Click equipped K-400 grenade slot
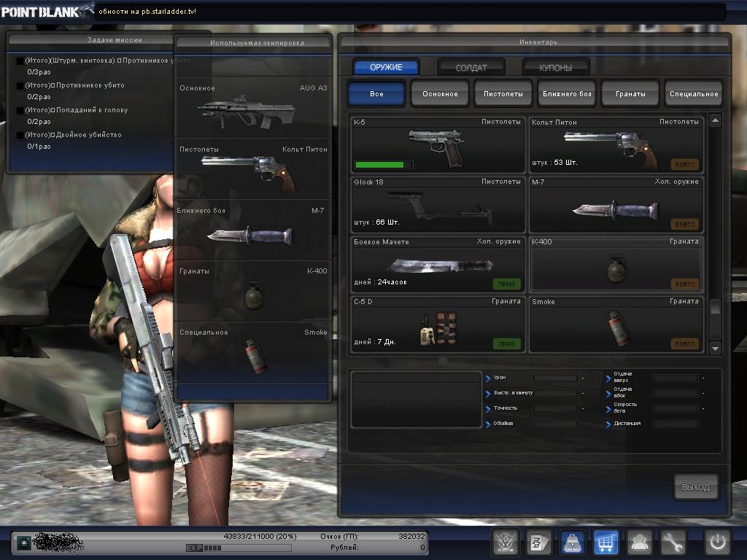747x560 pixels. click(x=253, y=291)
